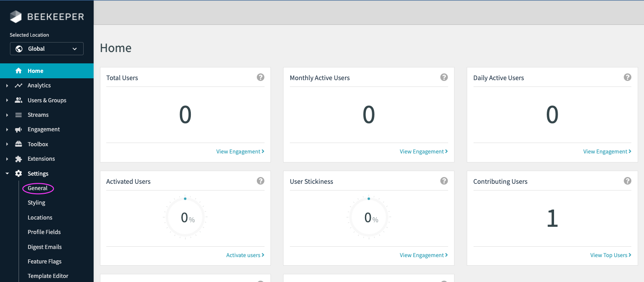
Task: Click the Analytics chart-line icon
Action: pos(19,85)
